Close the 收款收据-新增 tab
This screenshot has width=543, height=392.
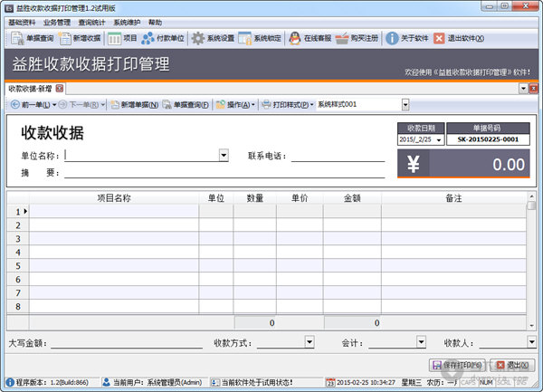[x=60, y=89]
